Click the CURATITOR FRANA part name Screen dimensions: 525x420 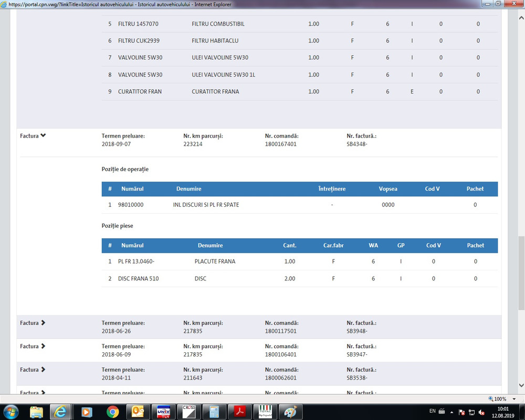click(x=215, y=91)
